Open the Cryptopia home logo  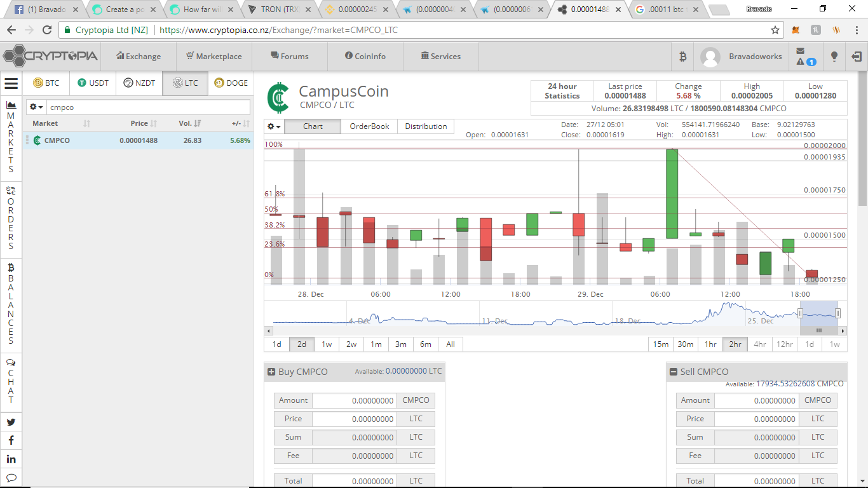pos(51,56)
